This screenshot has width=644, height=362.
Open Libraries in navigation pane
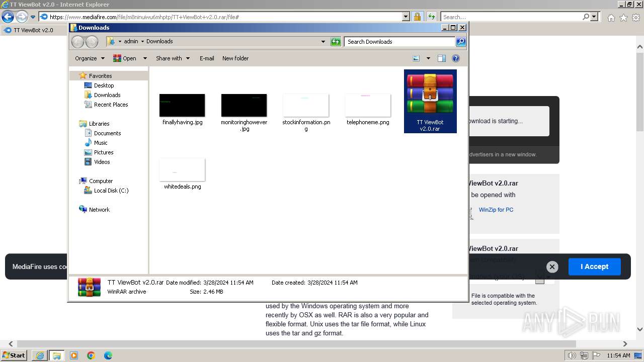99,124
